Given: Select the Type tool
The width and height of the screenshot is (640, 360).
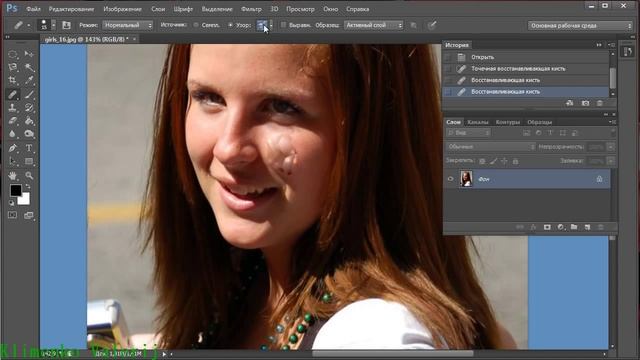Looking at the screenshot, I should point(29,148).
